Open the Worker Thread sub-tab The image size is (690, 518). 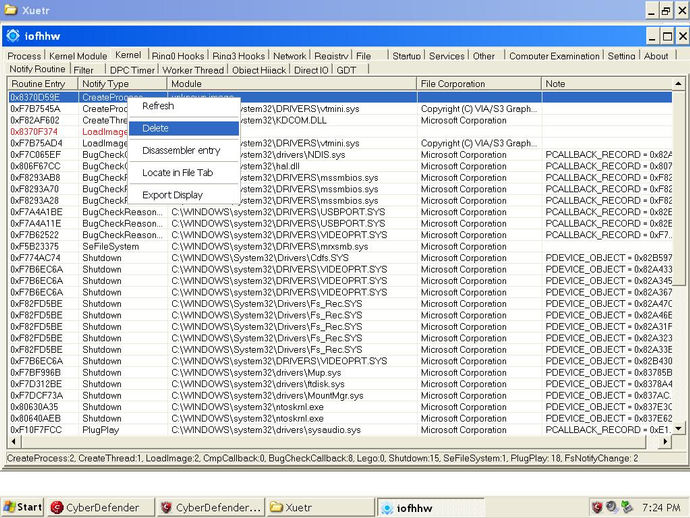[193, 70]
